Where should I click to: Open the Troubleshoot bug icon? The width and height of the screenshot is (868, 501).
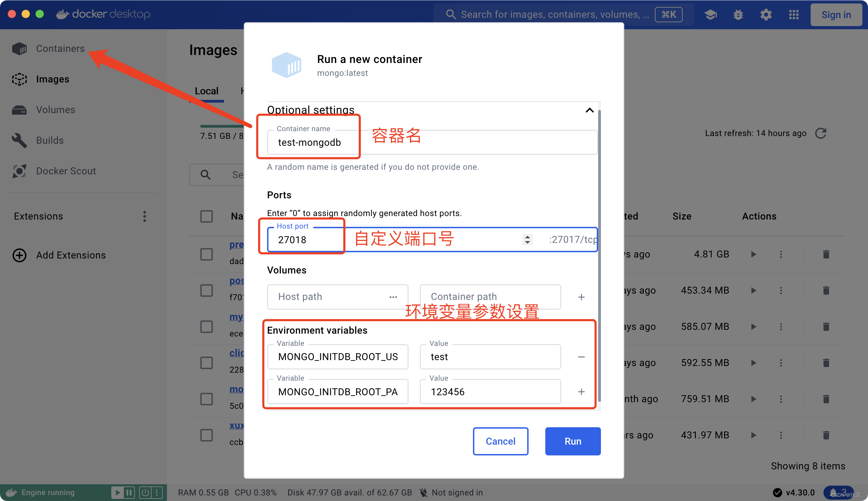pos(738,15)
